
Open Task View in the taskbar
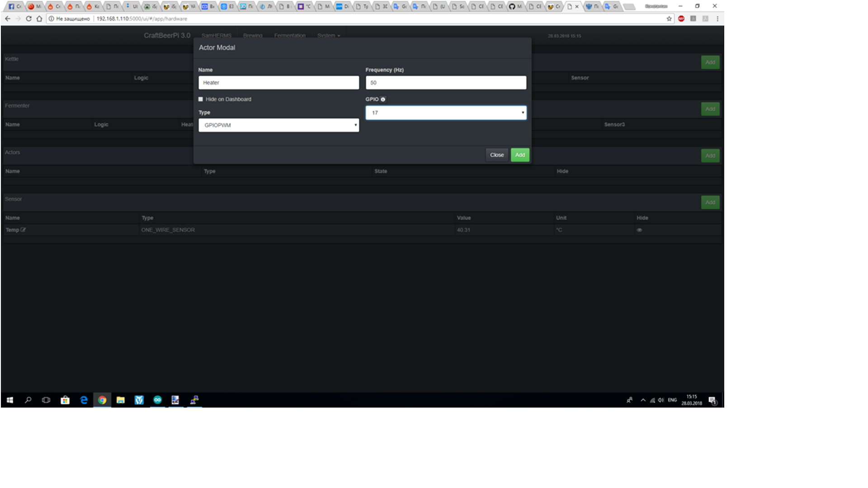pos(46,400)
